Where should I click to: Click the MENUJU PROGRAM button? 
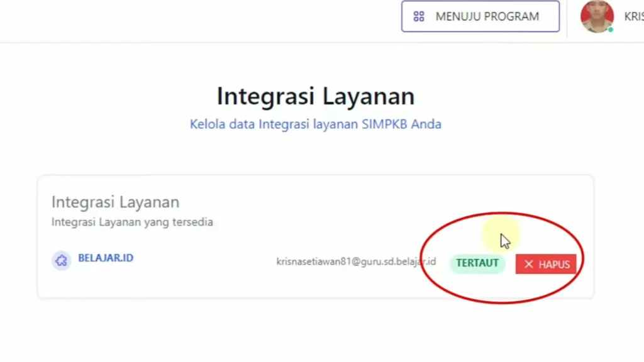point(480,16)
